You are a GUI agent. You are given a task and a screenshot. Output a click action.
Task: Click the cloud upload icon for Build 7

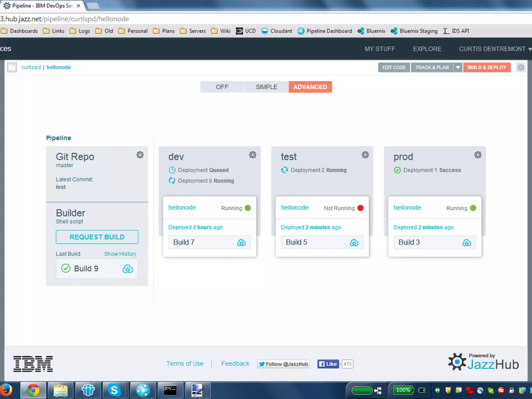[x=241, y=243]
